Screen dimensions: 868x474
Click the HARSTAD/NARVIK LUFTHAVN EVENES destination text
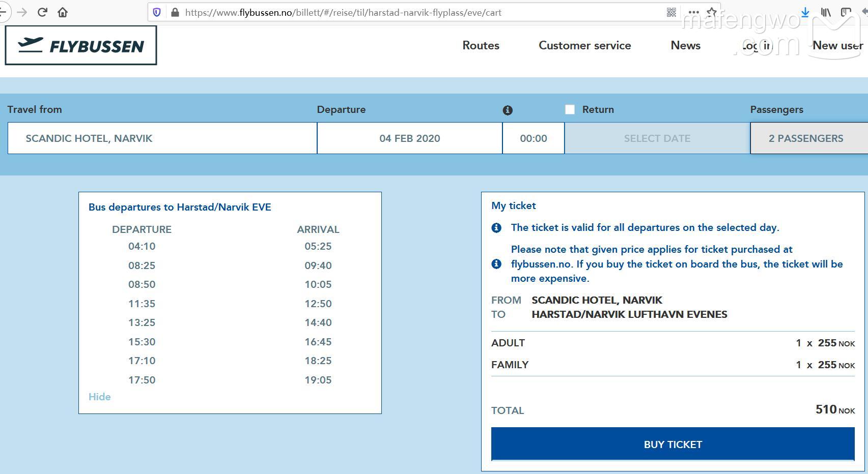(x=629, y=314)
